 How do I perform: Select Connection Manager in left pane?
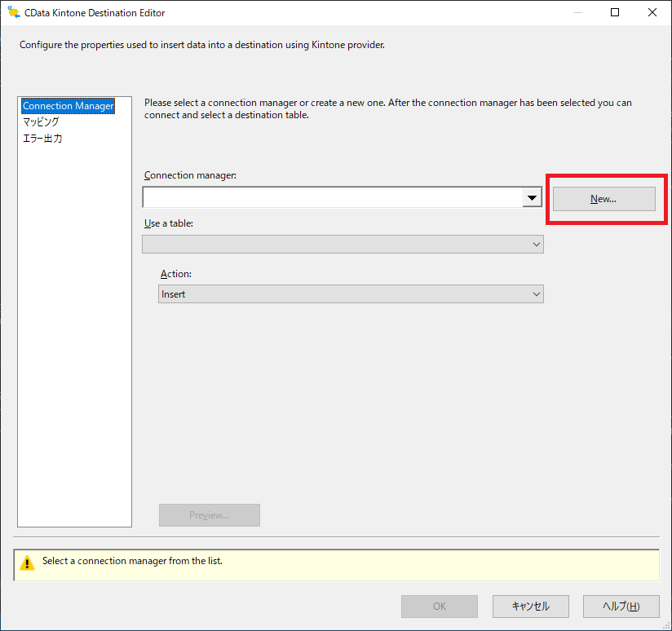[69, 106]
